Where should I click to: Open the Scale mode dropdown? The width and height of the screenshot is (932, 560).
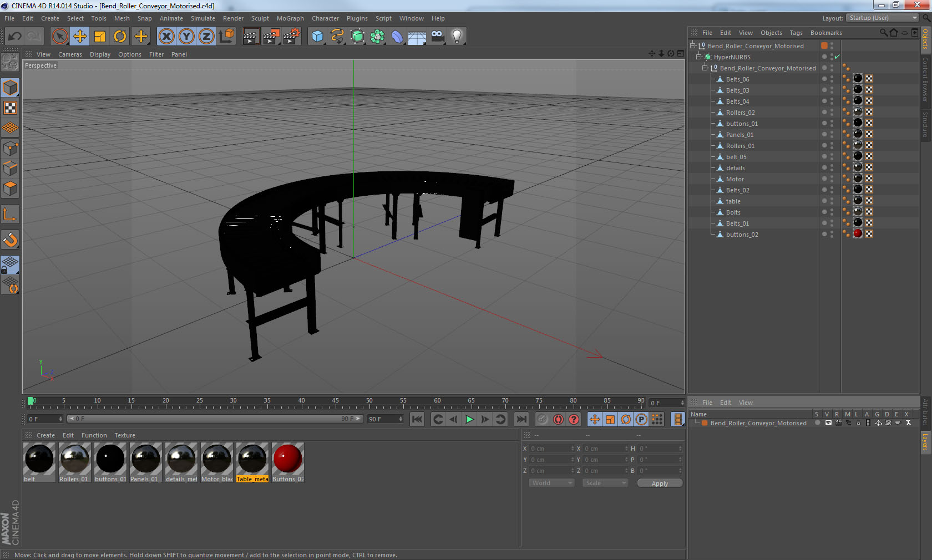605,483
